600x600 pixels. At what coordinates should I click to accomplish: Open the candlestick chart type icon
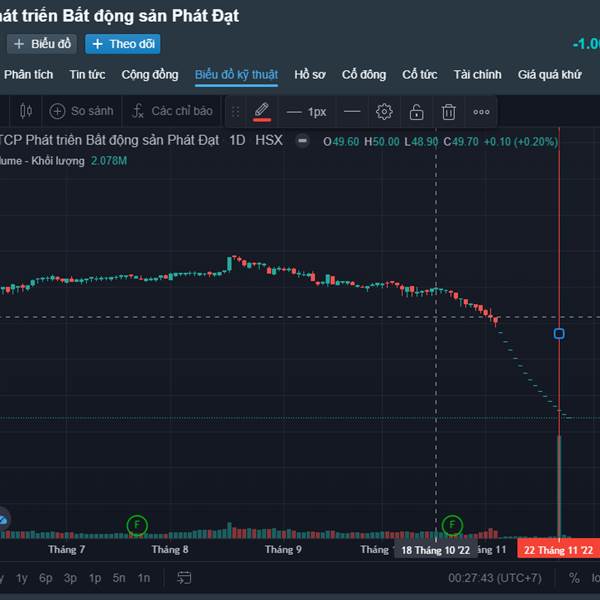(26, 111)
